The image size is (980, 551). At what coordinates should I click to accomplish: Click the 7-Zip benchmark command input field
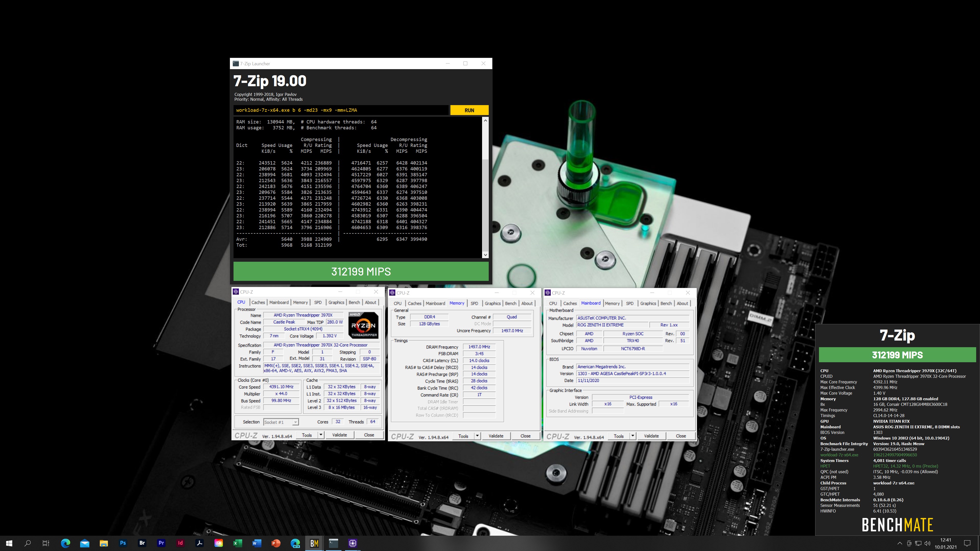point(341,110)
